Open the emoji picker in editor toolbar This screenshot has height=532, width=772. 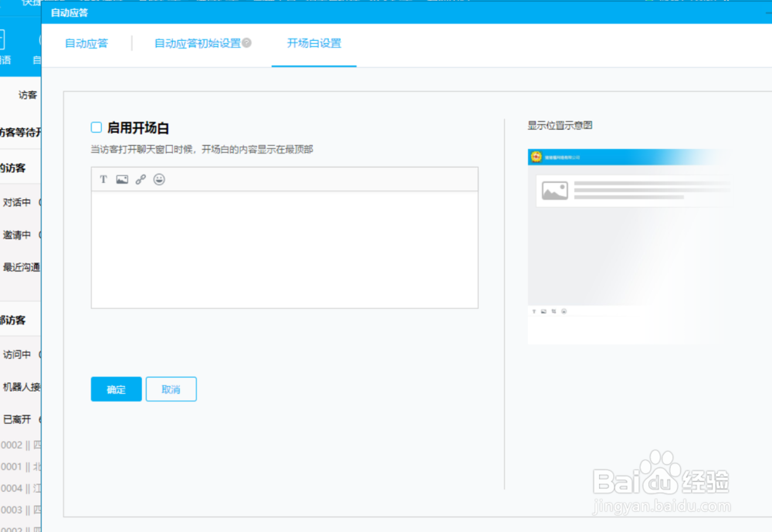[x=160, y=180]
